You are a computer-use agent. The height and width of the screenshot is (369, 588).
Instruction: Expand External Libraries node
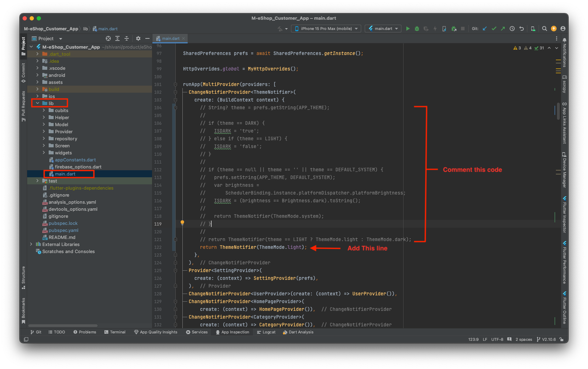click(x=31, y=244)
